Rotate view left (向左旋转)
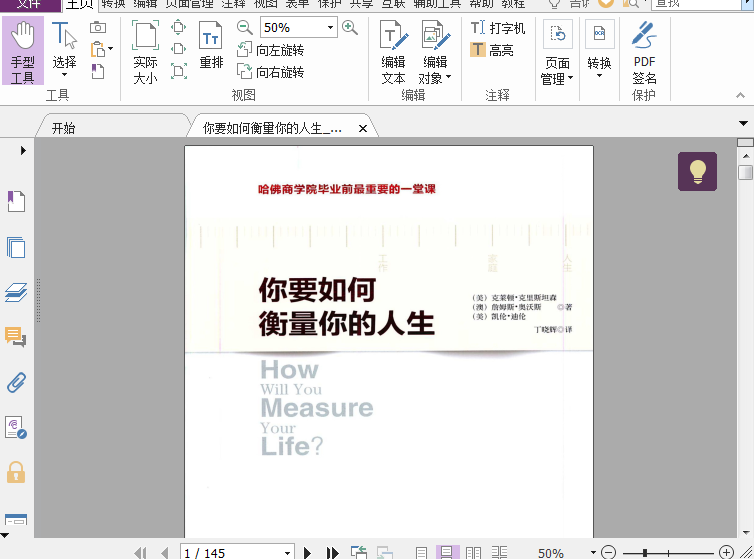 coord(270,50)
